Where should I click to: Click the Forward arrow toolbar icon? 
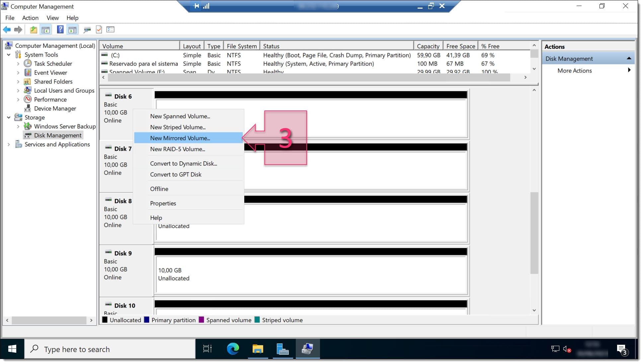point(18,30)
